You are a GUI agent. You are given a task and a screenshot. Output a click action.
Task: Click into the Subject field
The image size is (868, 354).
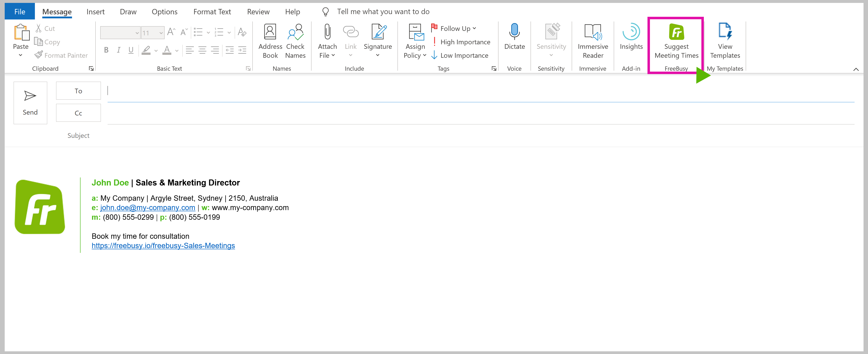472,136
